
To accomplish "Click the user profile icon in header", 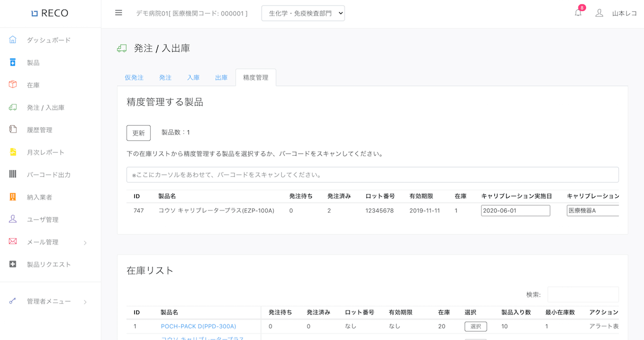I will click(599, 13).
